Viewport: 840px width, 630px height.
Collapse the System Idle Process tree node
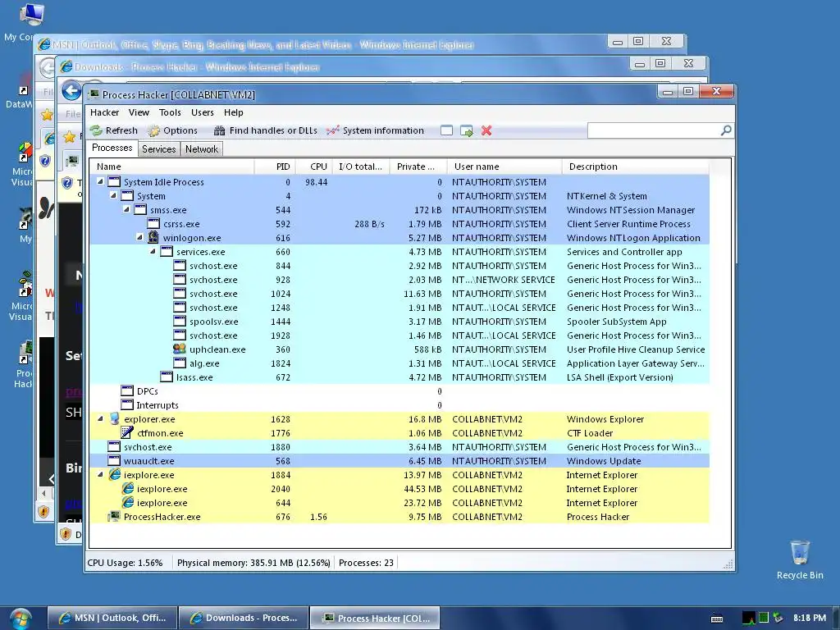click(100, 181)
